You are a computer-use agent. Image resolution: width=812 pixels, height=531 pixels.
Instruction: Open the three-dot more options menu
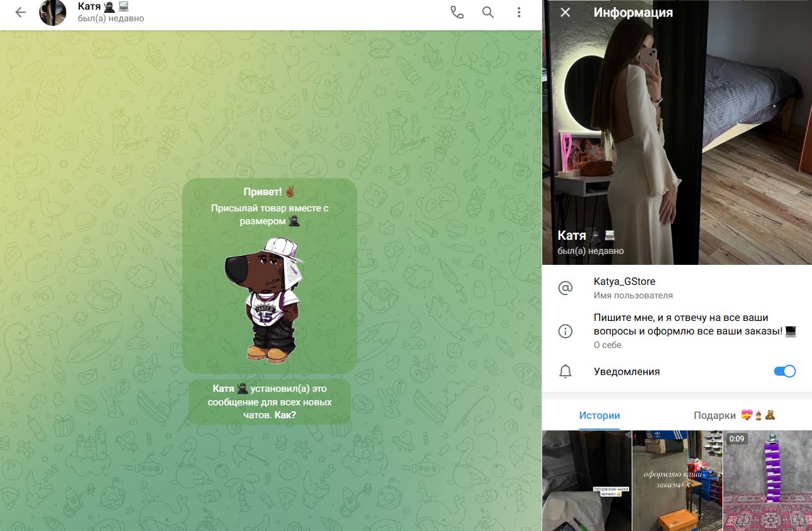coord(519,13)
